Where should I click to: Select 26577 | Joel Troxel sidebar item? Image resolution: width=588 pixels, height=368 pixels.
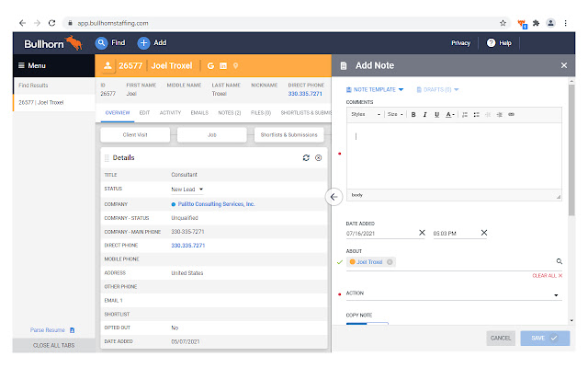(x=54, y=102)
